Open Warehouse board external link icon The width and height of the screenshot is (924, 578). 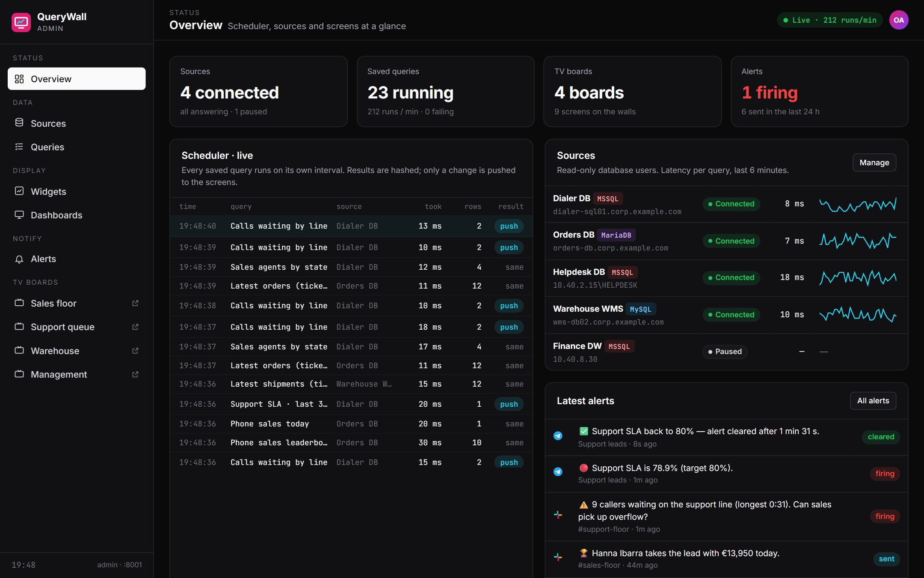135,351
